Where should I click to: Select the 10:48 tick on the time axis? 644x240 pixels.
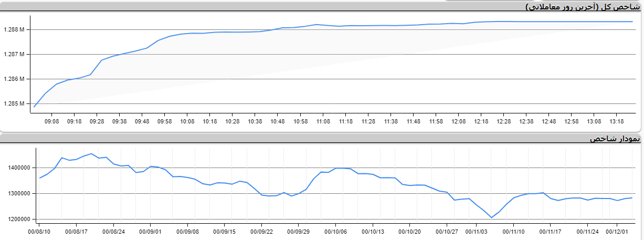(278, 121)
